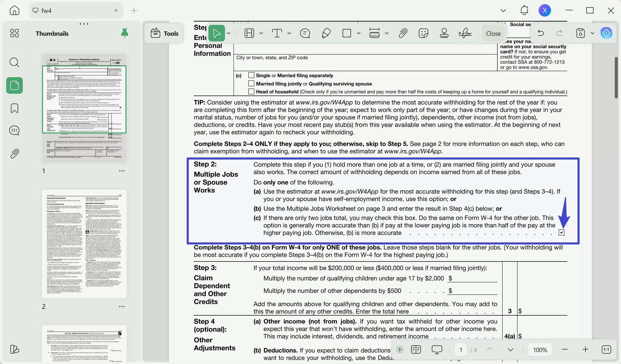621x364 pixels.
Task: Open the Comment tool
Action: [x=305, y=33]
